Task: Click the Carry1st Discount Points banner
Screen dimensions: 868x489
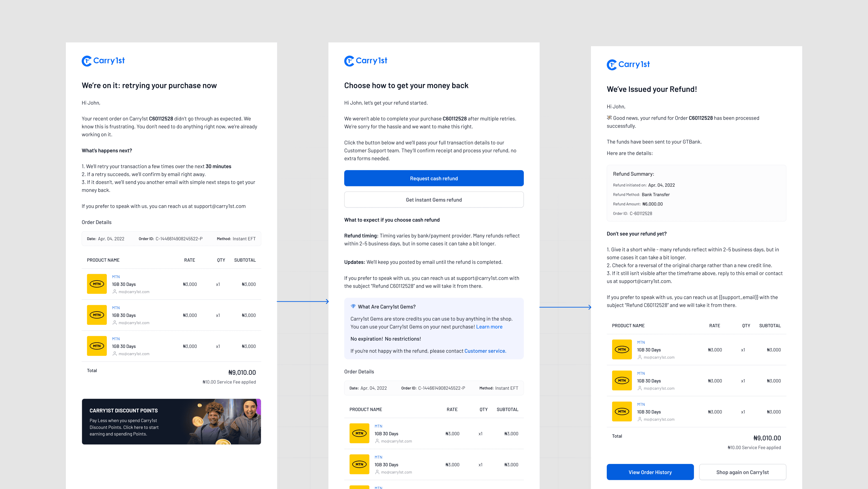Action: (171, 422)
